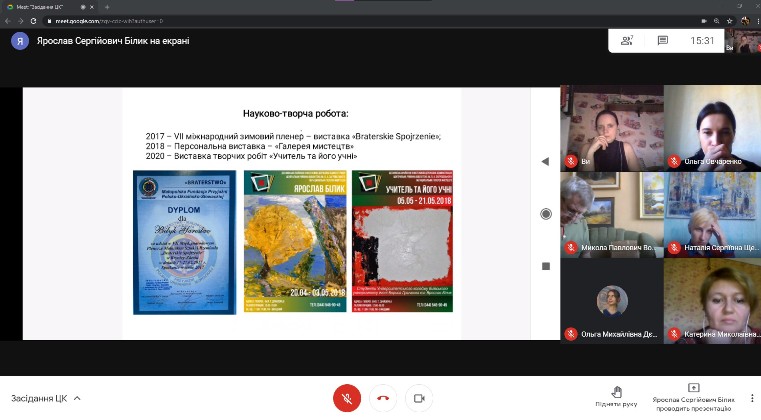Open presentation options for Ярослав Сергійович Білик

[693, 397]
